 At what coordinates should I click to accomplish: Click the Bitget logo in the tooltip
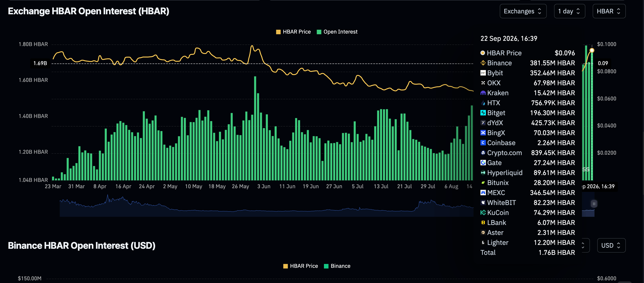(x=483, y=113)
